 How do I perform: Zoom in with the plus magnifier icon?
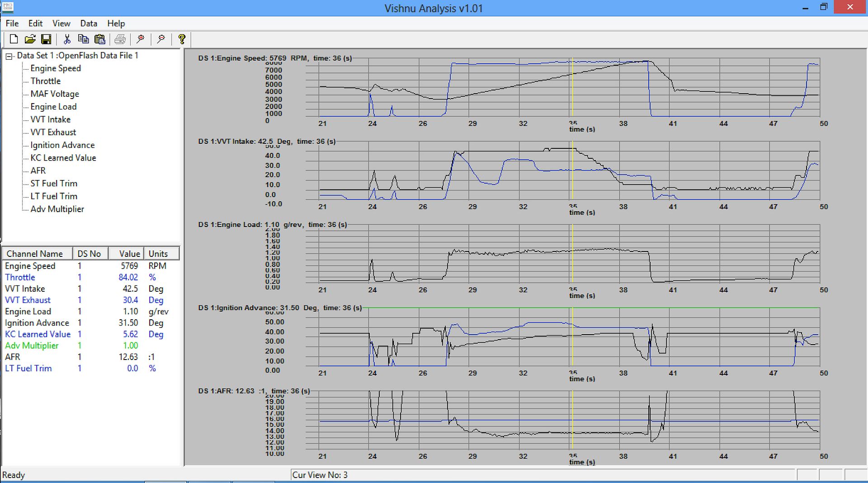pos(141,39)
